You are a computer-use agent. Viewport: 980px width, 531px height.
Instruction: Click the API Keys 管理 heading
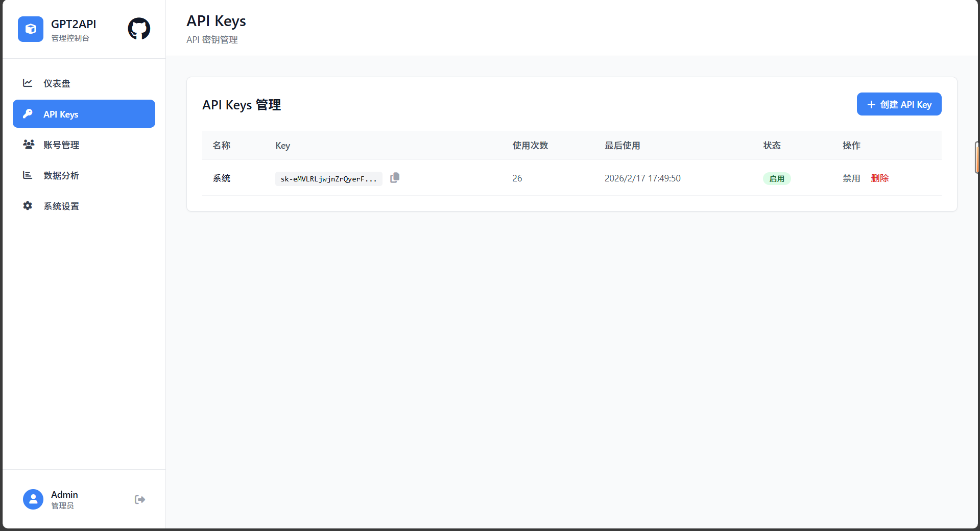point(241,104)
